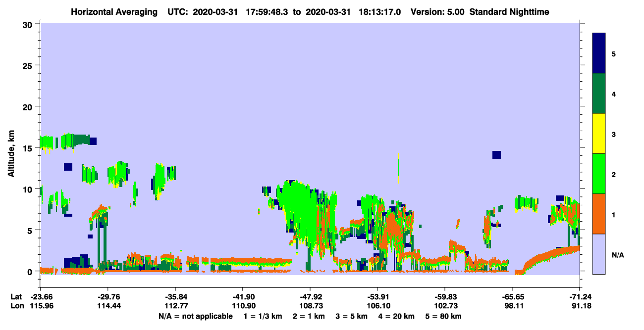Click the 'Lon' row label
The height and width of the screenshot is (330, 644).
pos(17,306)
